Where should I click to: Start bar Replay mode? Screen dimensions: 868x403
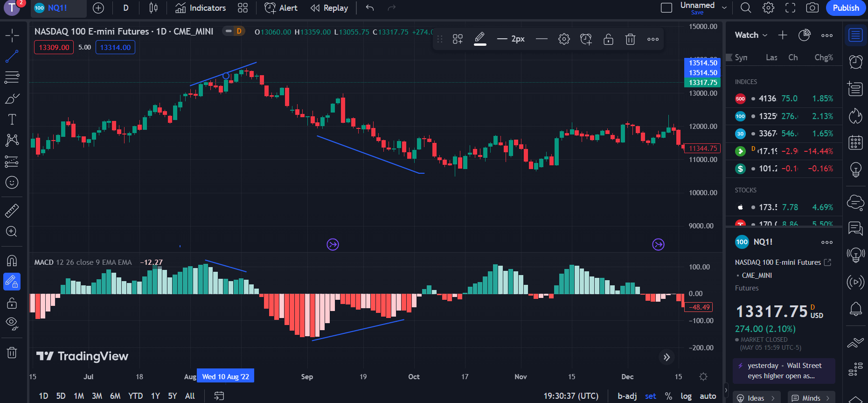(x=329, y=8)
